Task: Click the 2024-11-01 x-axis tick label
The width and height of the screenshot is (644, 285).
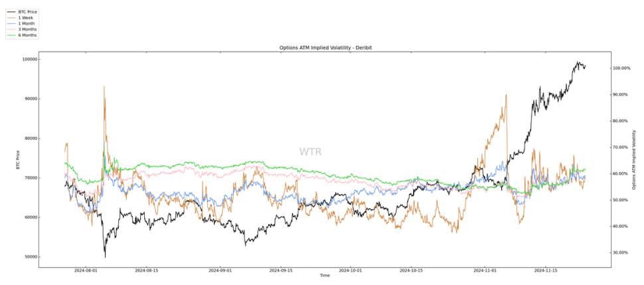Action: 486,270
